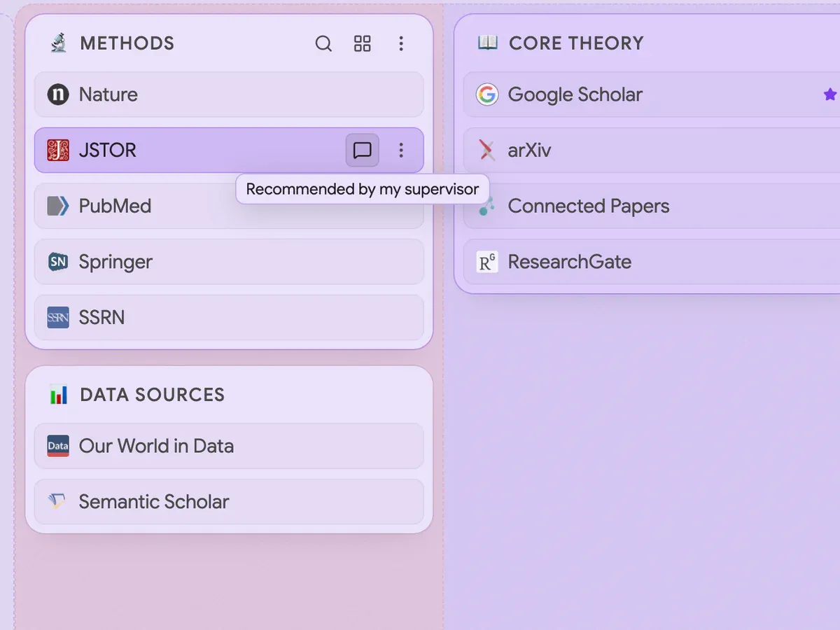Open the JSTOR note comment icon
This screenshot has width=840, height=630.
point(363,150)
